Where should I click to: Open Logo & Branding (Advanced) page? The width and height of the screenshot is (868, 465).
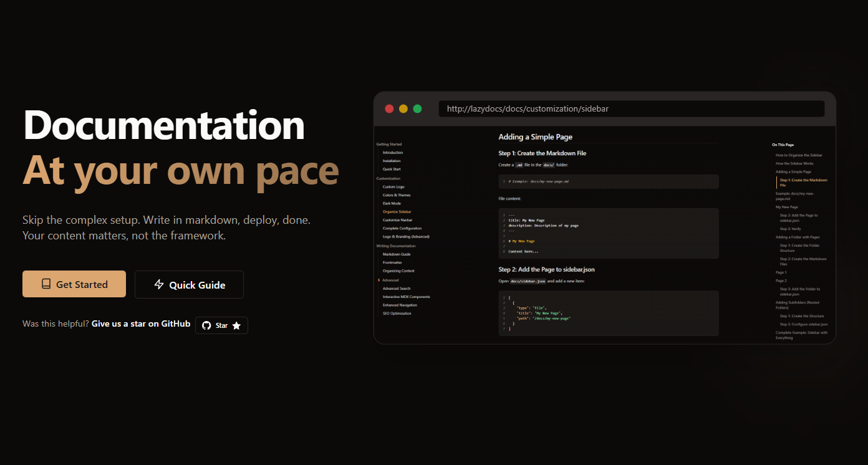pos(406,236)
